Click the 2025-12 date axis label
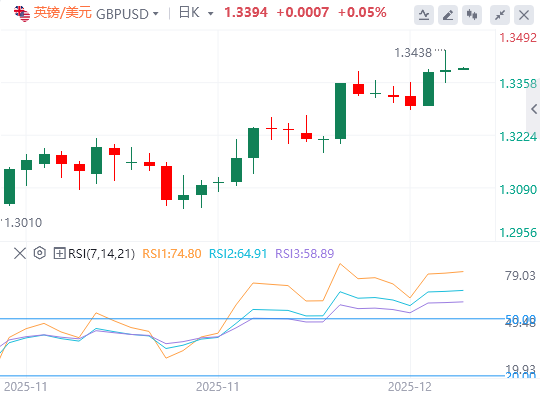Image resolution: width=540 pixels, height=398 pixels. pyautogui.click(x=409, y=387)
